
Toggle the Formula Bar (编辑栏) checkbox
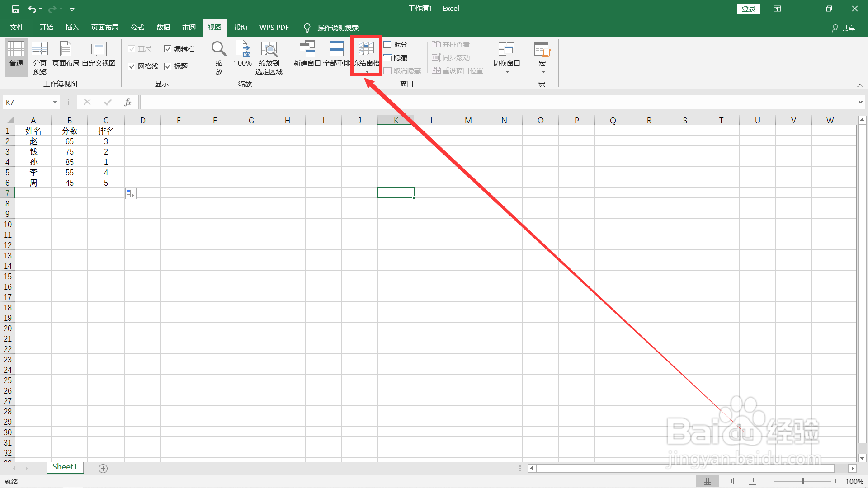tap(168, 49)
